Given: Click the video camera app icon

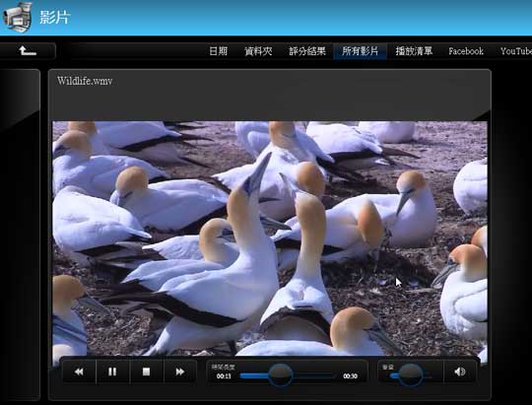Looking at the screenshot, I should [x=18, y=17].
